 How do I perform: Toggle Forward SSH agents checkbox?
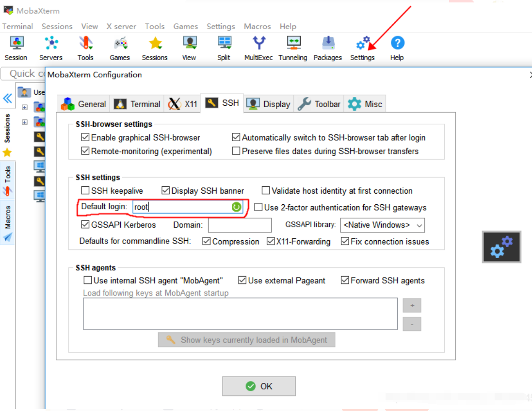click(345, 280)
